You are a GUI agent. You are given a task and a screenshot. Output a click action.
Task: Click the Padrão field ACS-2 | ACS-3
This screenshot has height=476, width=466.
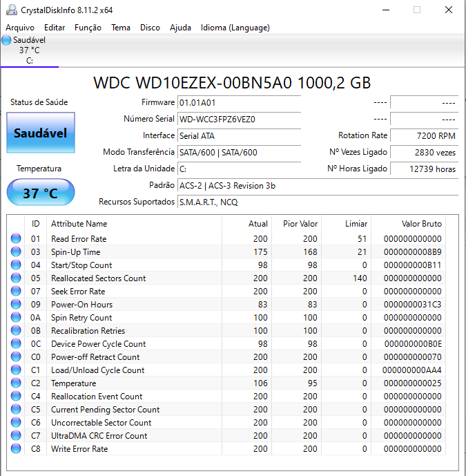pyautogui.click(x=318, y=185)
